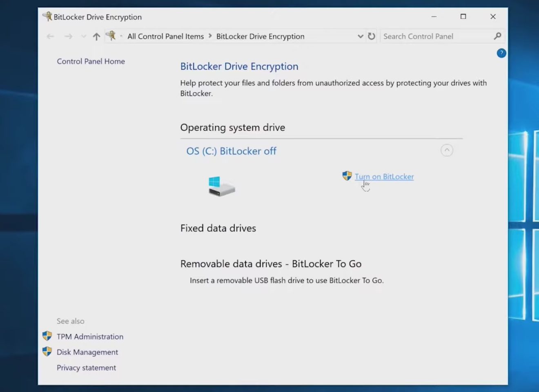Expand the breadcrumb chevron after All Control Panel Items
The image size is (539, 392).
click(209, 36)
